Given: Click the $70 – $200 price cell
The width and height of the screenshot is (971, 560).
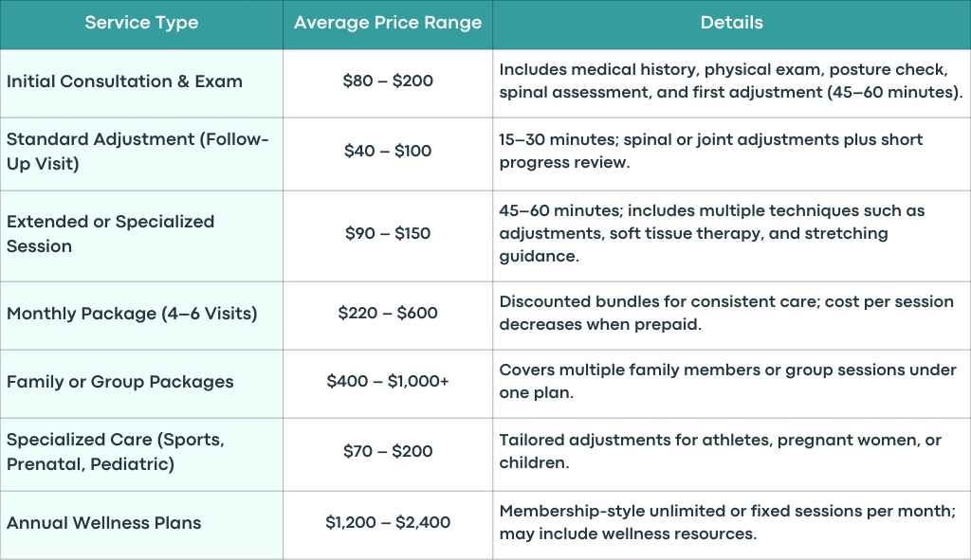Looking at the screenshot, I should pyautogui.click(x=388, y=454).
